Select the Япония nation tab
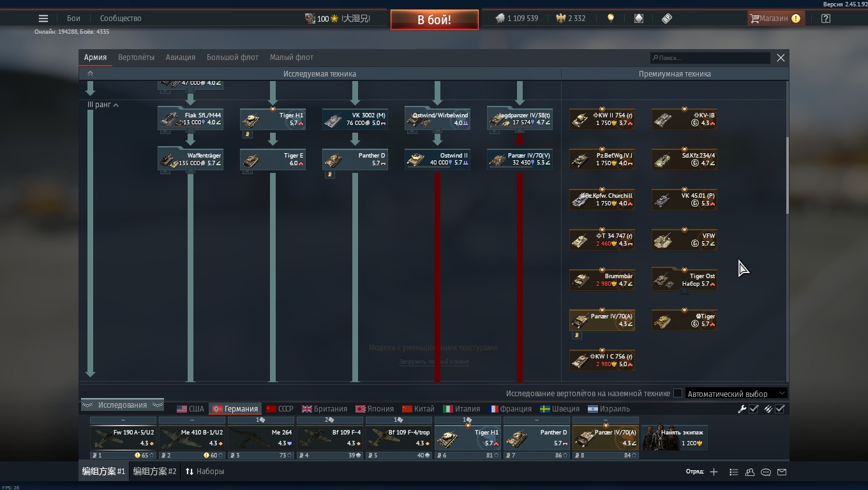This screenshot has height=490, width=868. click(x=375, y=409)
